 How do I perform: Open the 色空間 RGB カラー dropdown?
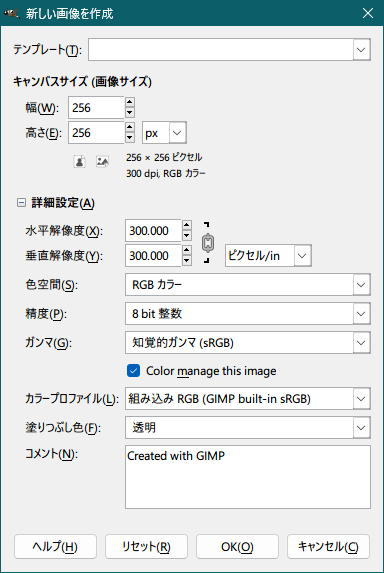(248, 284)
